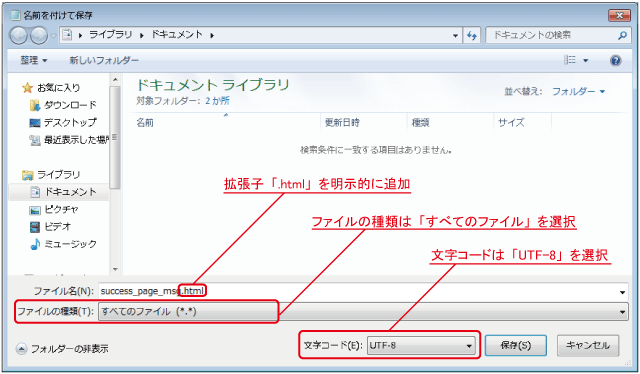Open the 整理 menu
Screen dimensions: 640x374
pyautogui.click(x=34, y=60)
